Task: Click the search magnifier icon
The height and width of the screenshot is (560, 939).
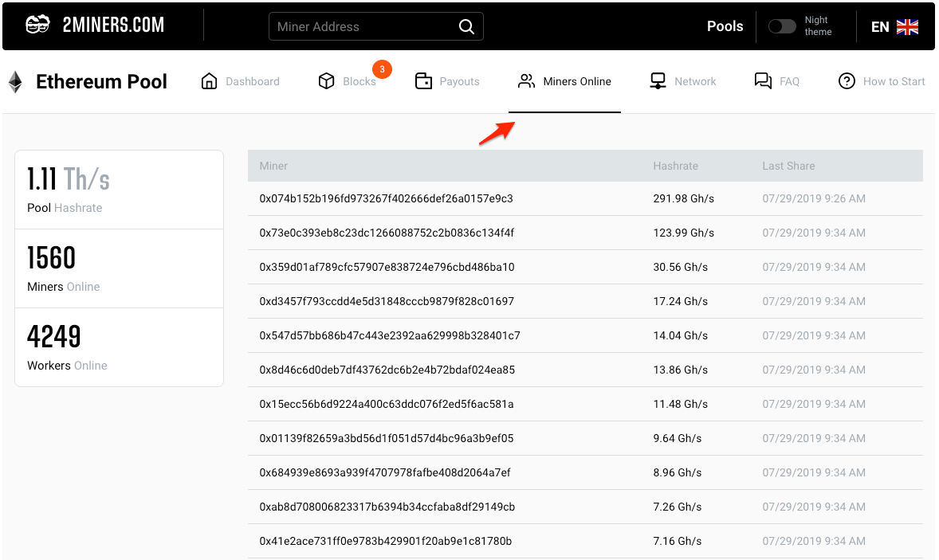Action: pos(466,26)
